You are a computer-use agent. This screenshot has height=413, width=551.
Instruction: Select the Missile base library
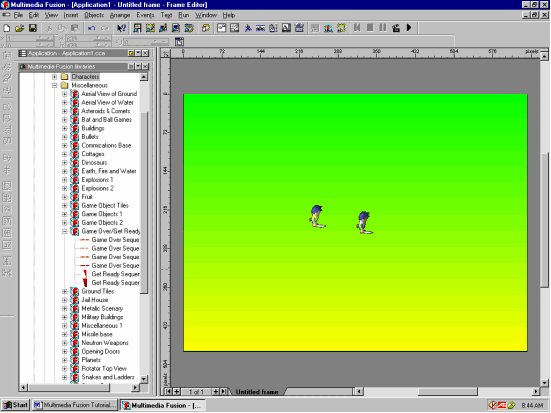point(97,334)
